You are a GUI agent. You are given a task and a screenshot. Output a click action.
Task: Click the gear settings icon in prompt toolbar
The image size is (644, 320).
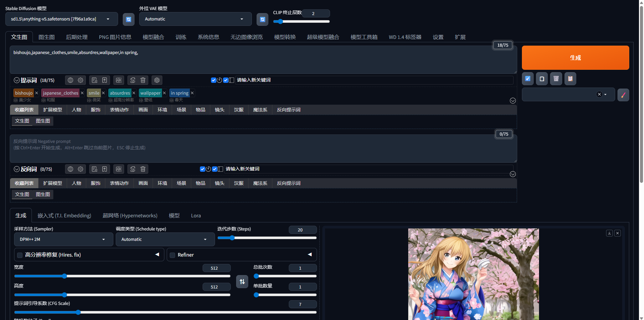(x=80, y=80)
